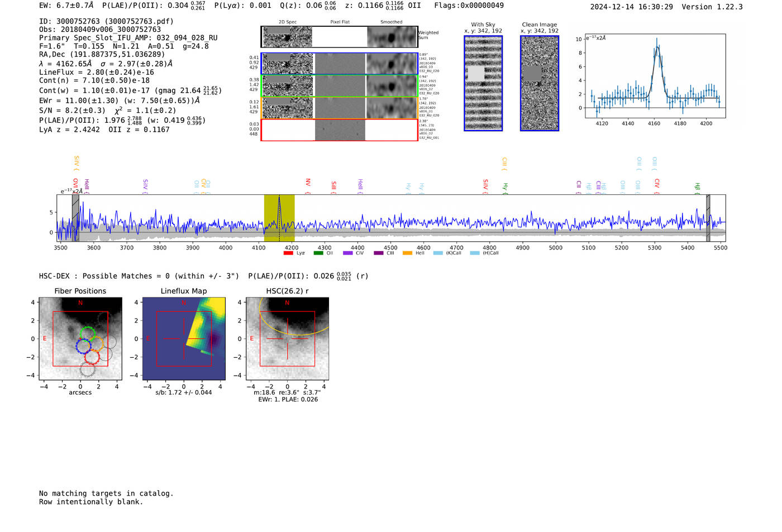
Task: Click the 'Smoothed' column header
Action: coord(392,22)
